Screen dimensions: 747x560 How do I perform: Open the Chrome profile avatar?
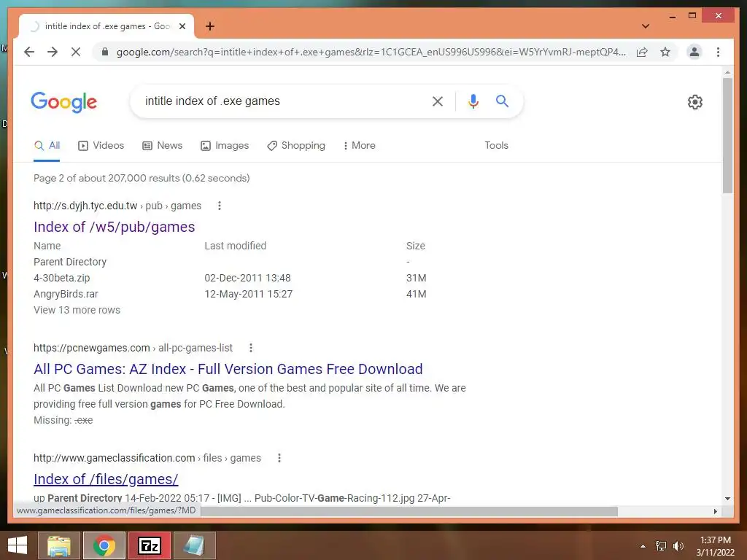694,52
